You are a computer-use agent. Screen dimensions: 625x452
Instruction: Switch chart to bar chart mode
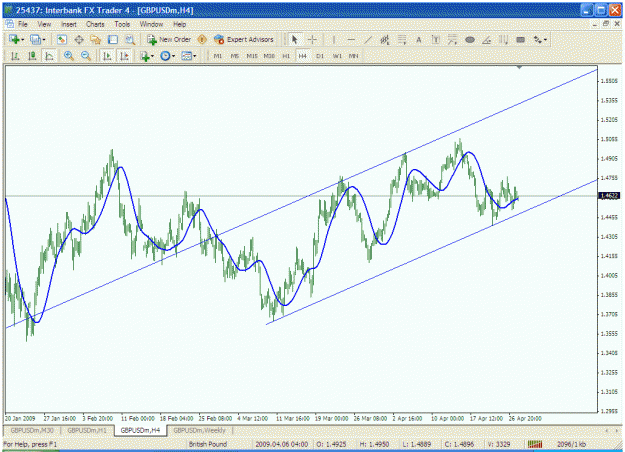(x=15, y=56)
